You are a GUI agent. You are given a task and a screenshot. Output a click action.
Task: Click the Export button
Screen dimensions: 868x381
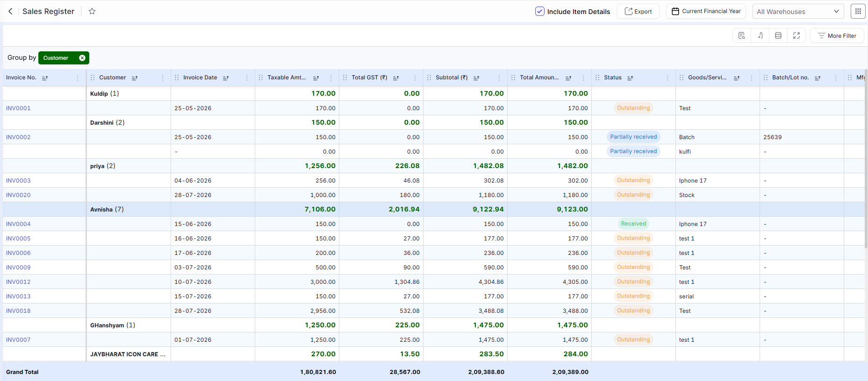pos(638,11)
